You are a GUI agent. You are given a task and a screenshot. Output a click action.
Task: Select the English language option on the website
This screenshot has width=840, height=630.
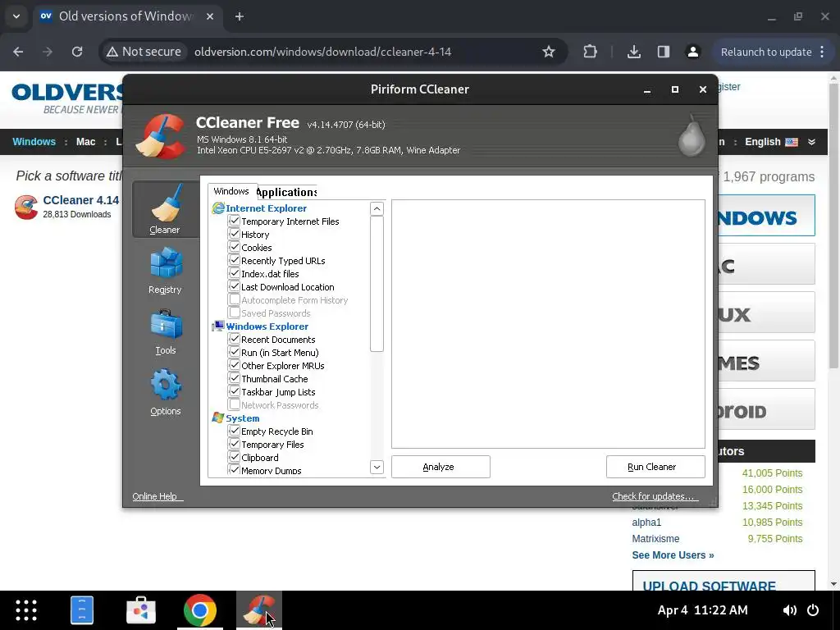coord(771,142)
